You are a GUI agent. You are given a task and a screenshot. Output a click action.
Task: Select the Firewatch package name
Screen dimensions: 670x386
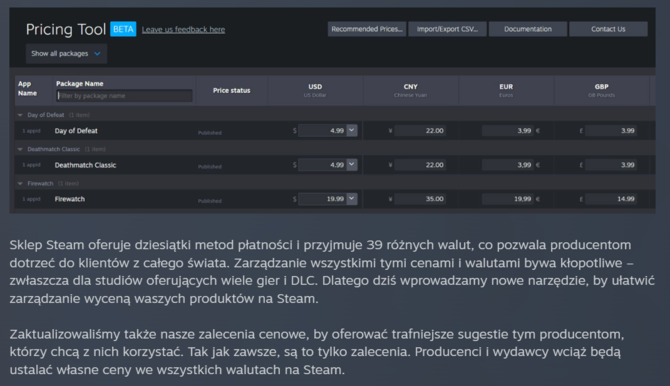tap(70, 199)
